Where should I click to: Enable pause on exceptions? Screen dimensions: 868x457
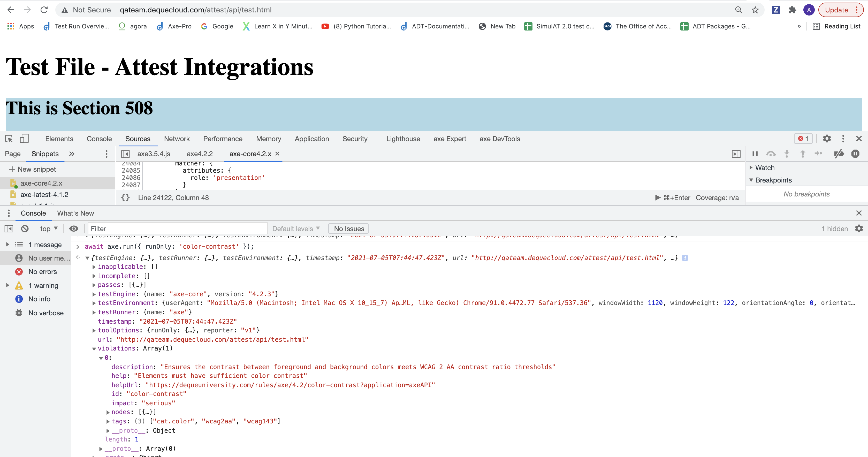(856, 154)
